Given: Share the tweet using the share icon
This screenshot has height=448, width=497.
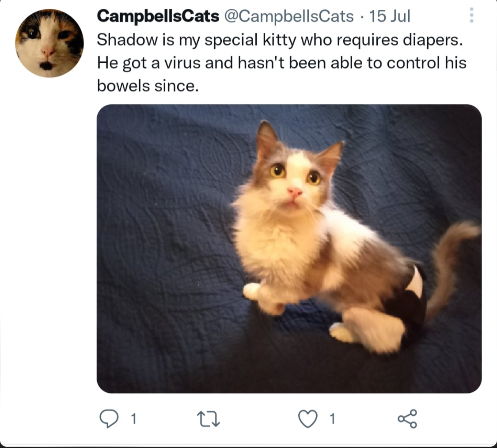Looking at the screenshot, I should coord(407,418).
